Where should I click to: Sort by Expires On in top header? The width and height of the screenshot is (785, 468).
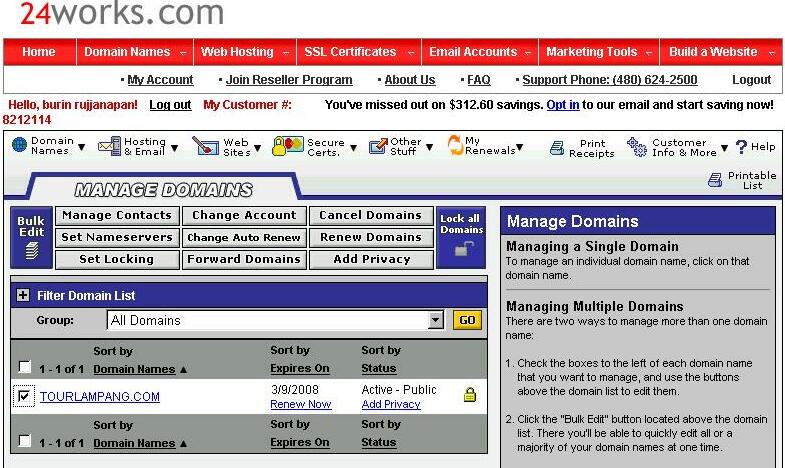(300, 368)
